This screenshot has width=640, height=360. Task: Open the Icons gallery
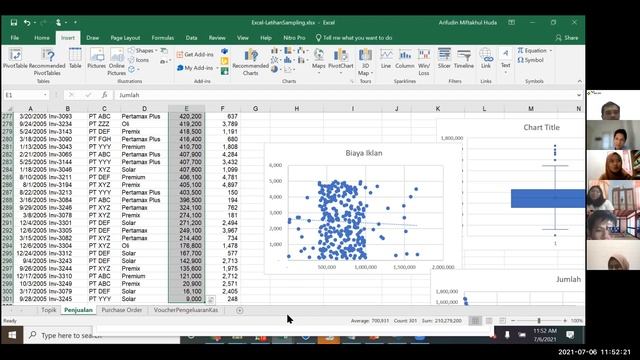139,60
